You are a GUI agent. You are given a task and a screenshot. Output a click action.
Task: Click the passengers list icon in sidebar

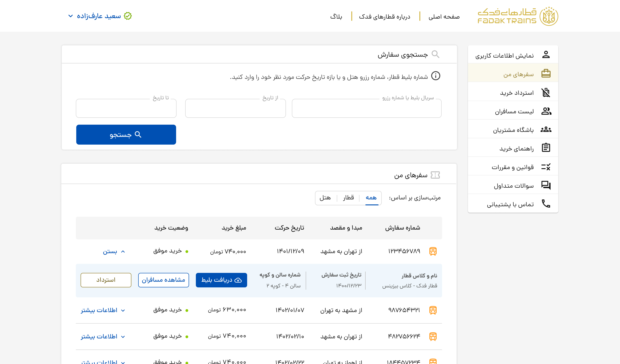[x=546, y=111]
